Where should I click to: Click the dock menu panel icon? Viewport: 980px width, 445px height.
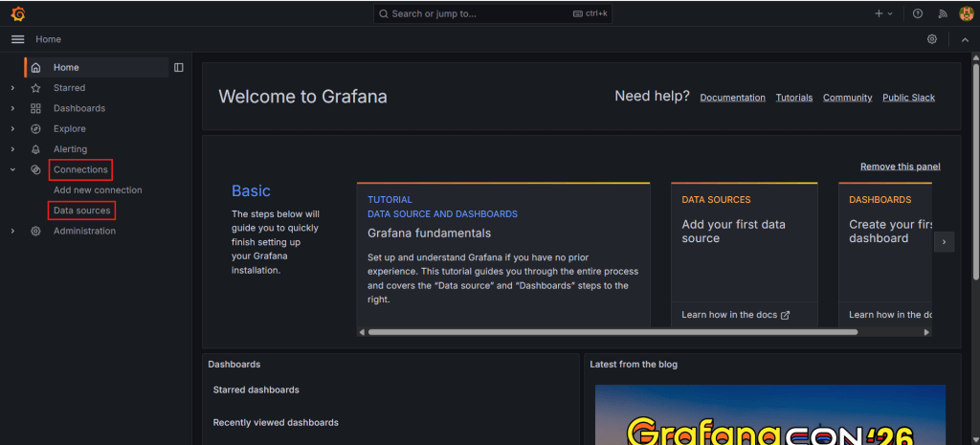[x=178, y=67]
